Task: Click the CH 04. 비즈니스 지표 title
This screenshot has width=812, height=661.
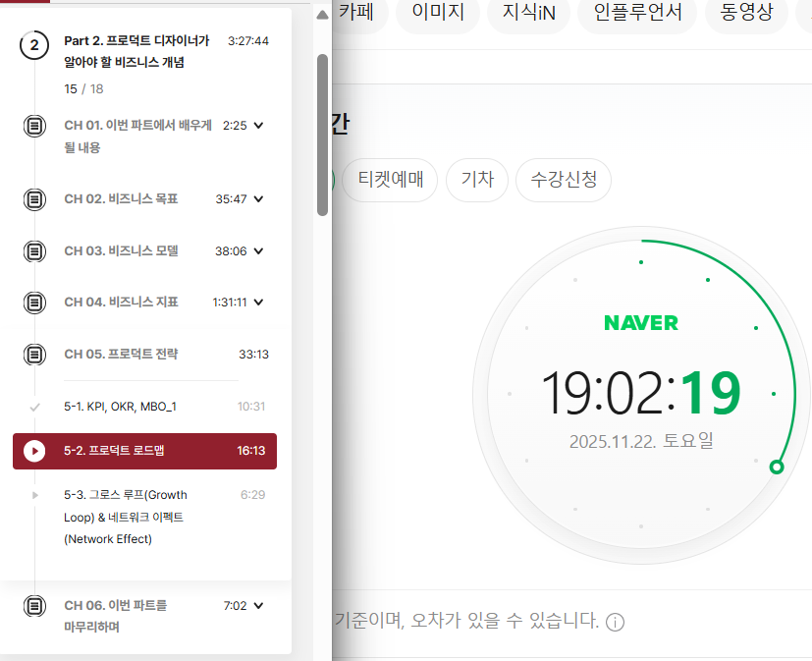Action: pos(121,302)
